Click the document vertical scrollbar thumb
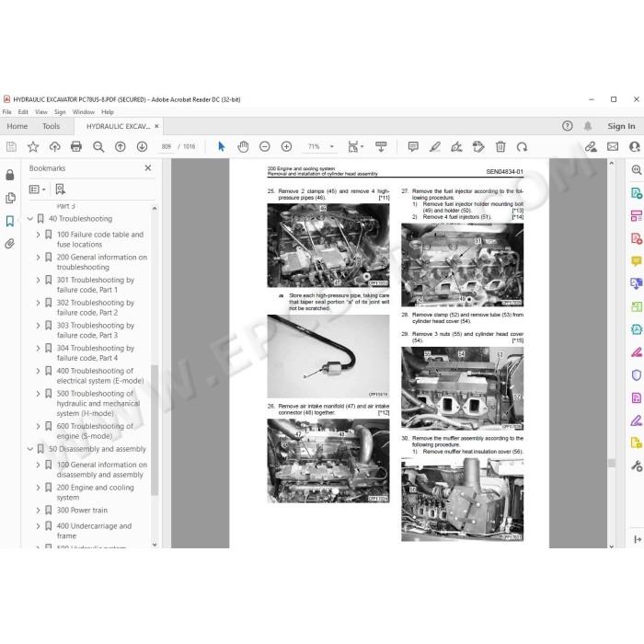The width and height of the screenshot is (644, 644). [x=612, y=463]
